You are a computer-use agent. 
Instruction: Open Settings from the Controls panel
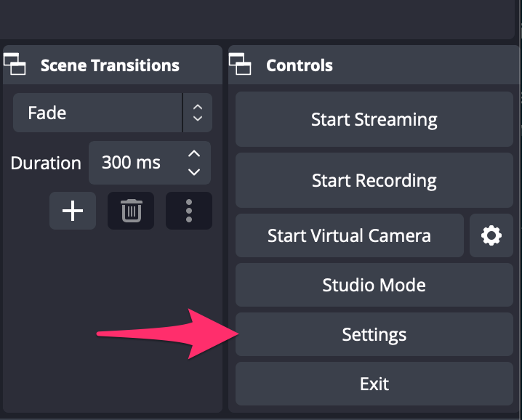click(374, 334)
